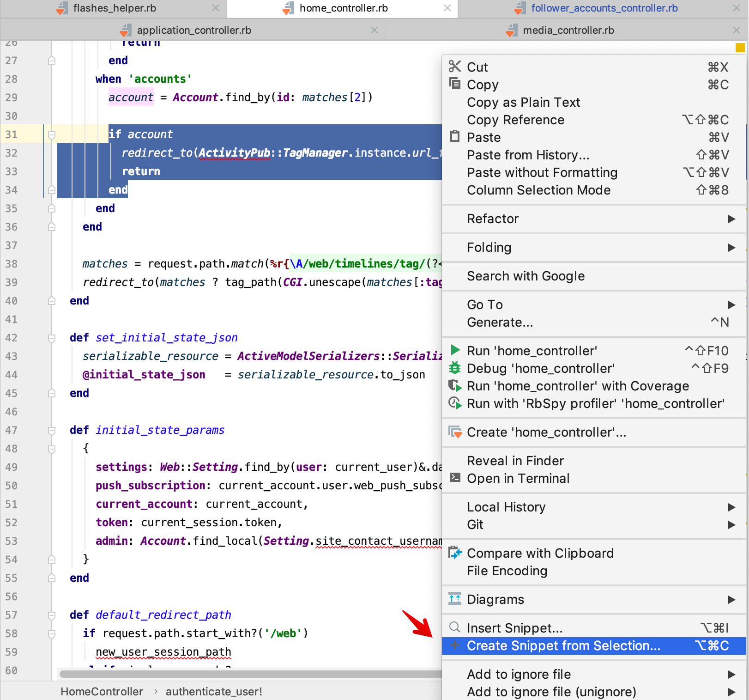Click the Compare with Clipboard icon

tap(455, 553)
